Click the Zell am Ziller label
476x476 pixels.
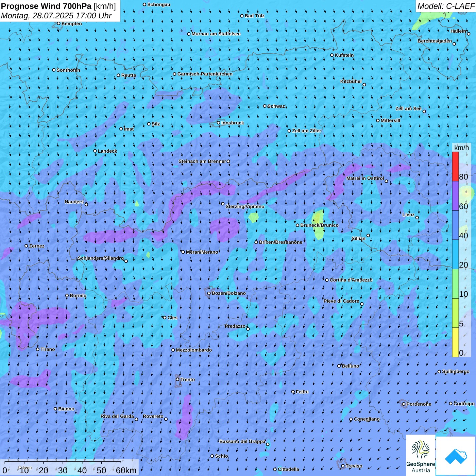[307, 131]
